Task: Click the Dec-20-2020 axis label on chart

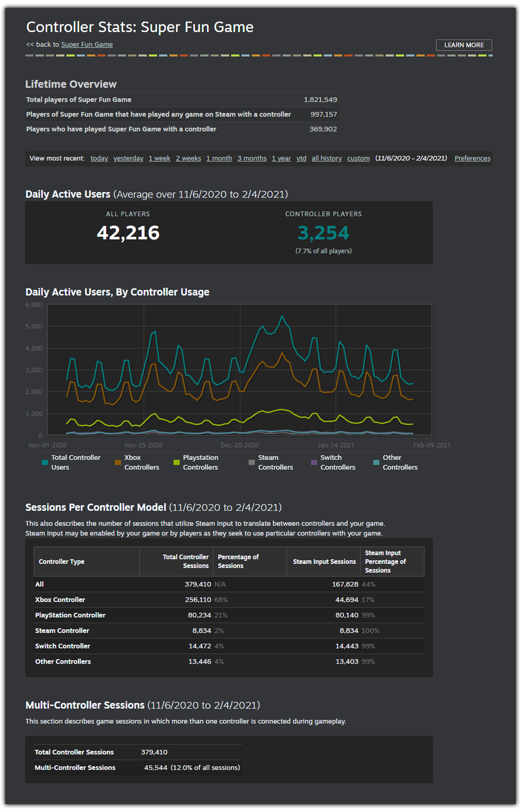Action: (239, 446)
